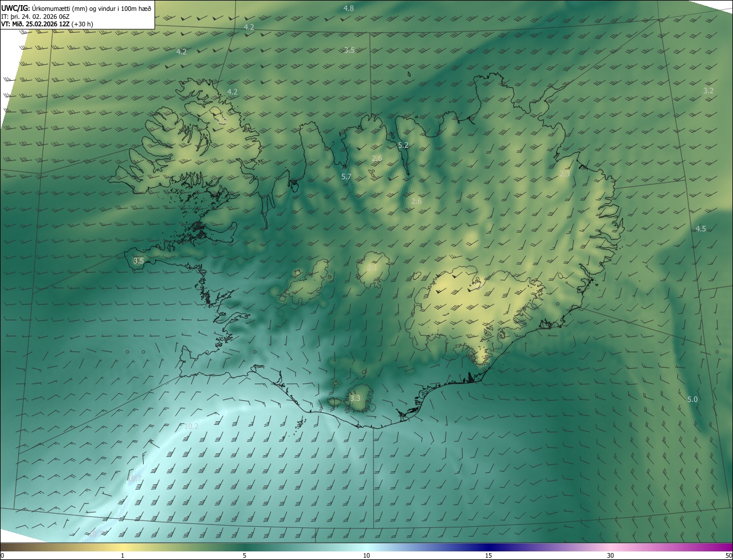Select the 15 tick on the colour scale

(x=488, y=555)
